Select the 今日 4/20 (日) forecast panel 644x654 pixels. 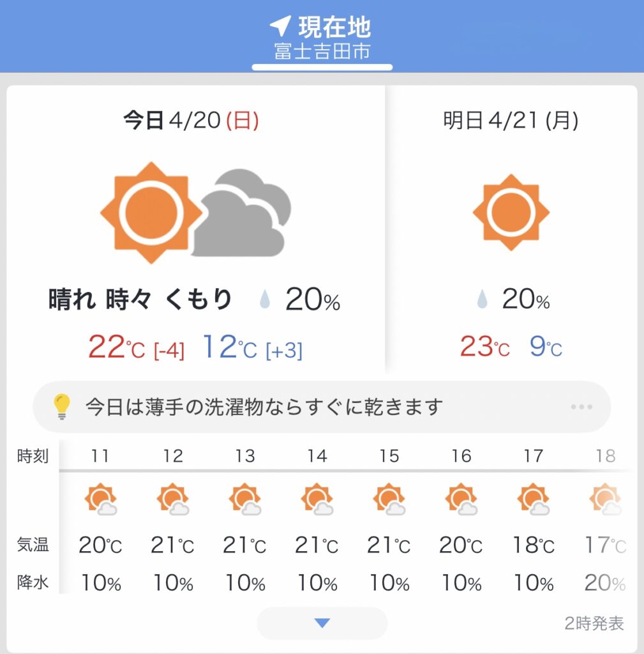click(x=195, y=229)
